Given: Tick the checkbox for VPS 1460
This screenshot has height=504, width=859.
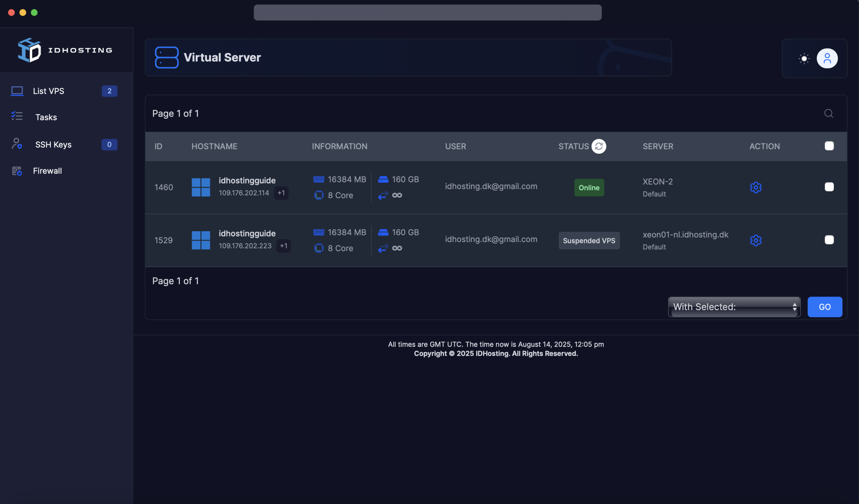Looking at the screenshot, I should coord(829,187).
